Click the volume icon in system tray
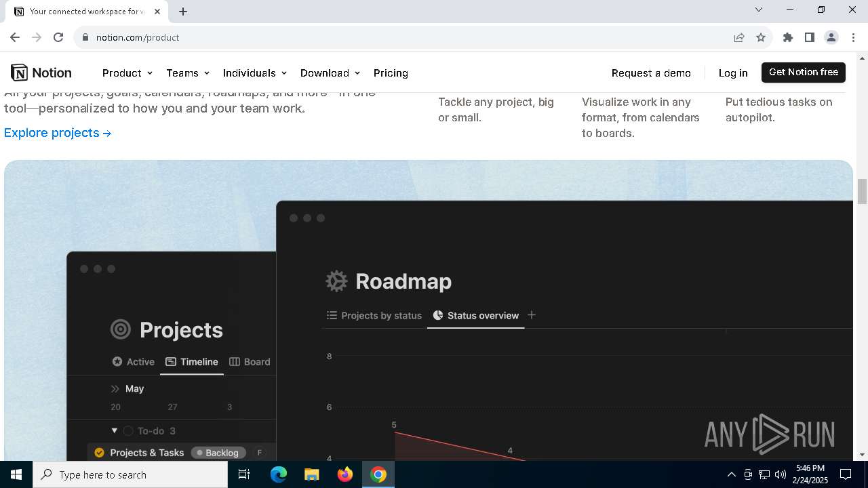868x488 pixels. pos(780,474)
